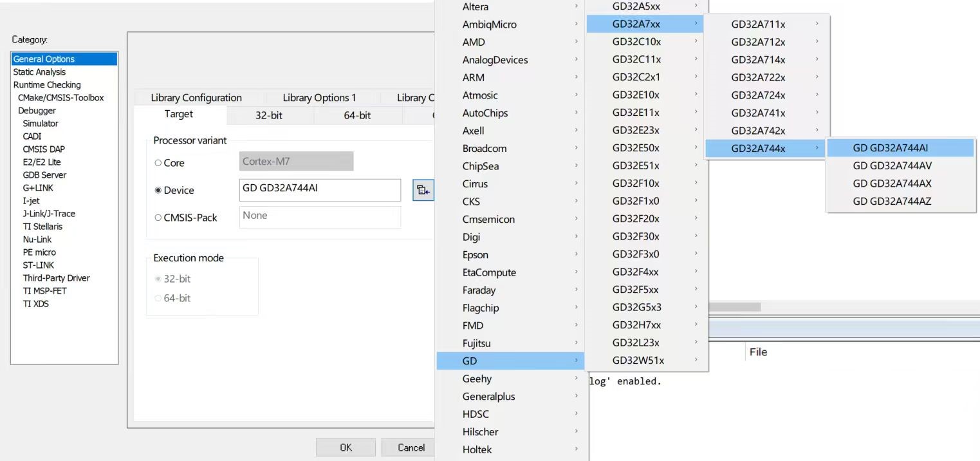The height and width of the screenshot is (461, 980).
Task: Click the Device name input field
Action: (x=320, y=190)
